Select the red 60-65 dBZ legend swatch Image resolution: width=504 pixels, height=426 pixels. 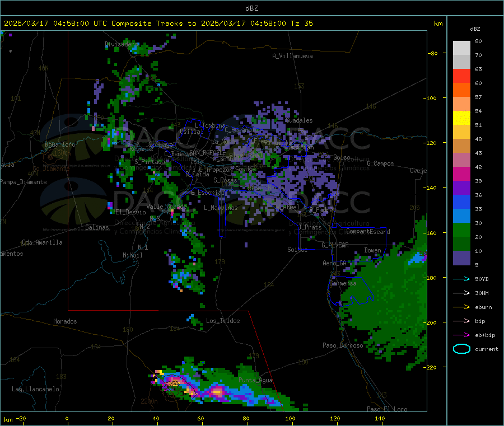tap(461, 76)
